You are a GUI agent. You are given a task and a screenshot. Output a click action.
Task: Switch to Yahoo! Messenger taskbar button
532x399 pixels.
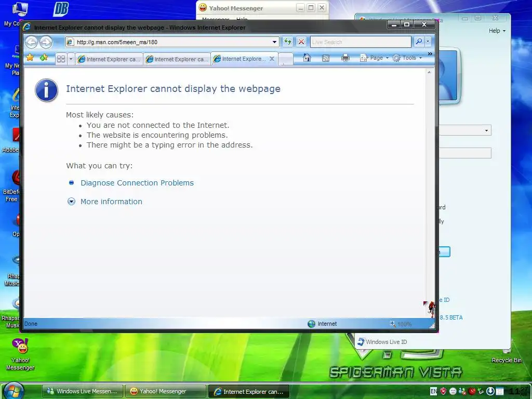pos(166,391)
